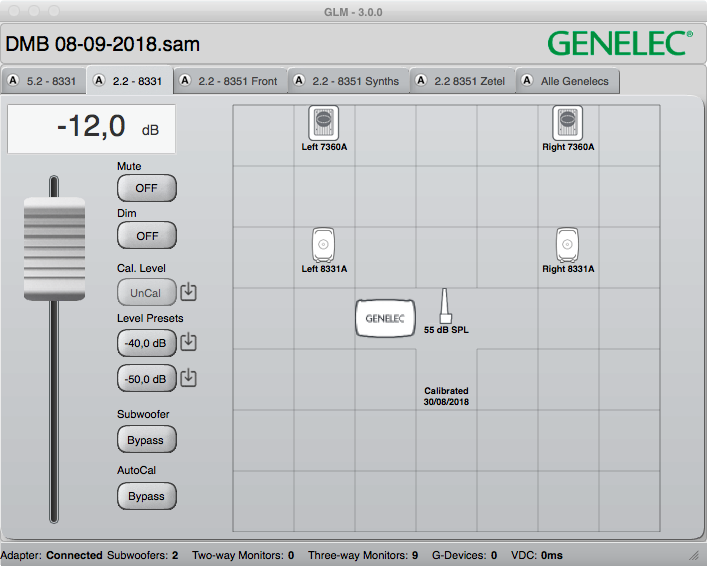Screen dimensions: 707x566
Task: Store current level to -40,0 dB preset
Action: pos(188,342)
